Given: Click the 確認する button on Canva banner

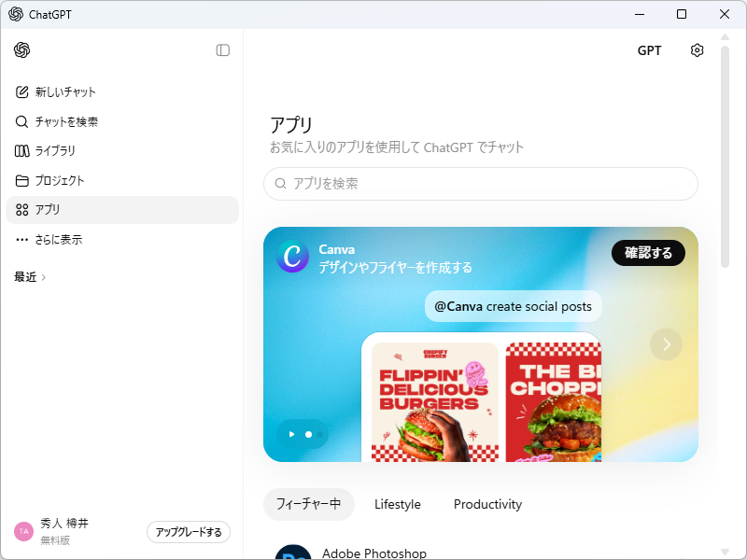Looking at the screenshot, I should [x=648, y=253].
